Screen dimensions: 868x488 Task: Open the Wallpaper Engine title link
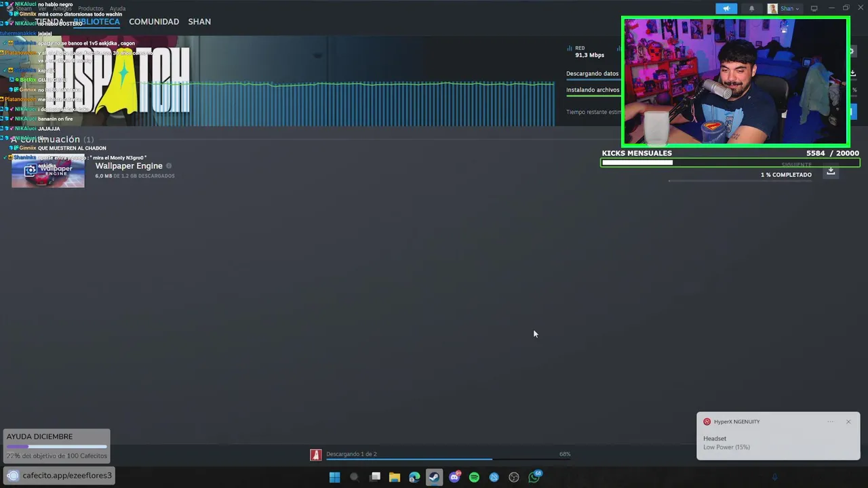pyautogui.click(x=129, y=166)
